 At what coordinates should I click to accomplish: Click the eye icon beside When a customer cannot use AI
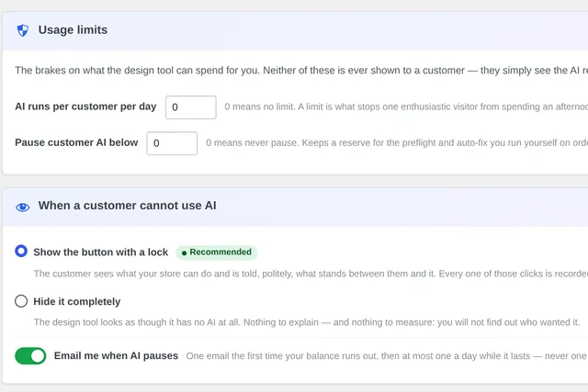click(x=22, y=207)
